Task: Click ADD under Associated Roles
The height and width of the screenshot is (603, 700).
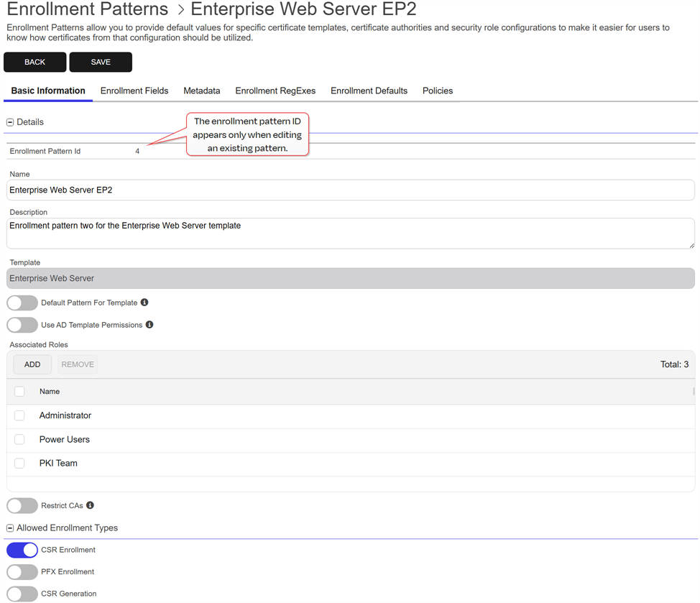Action: pyautogui.click(x=32, y=364)
